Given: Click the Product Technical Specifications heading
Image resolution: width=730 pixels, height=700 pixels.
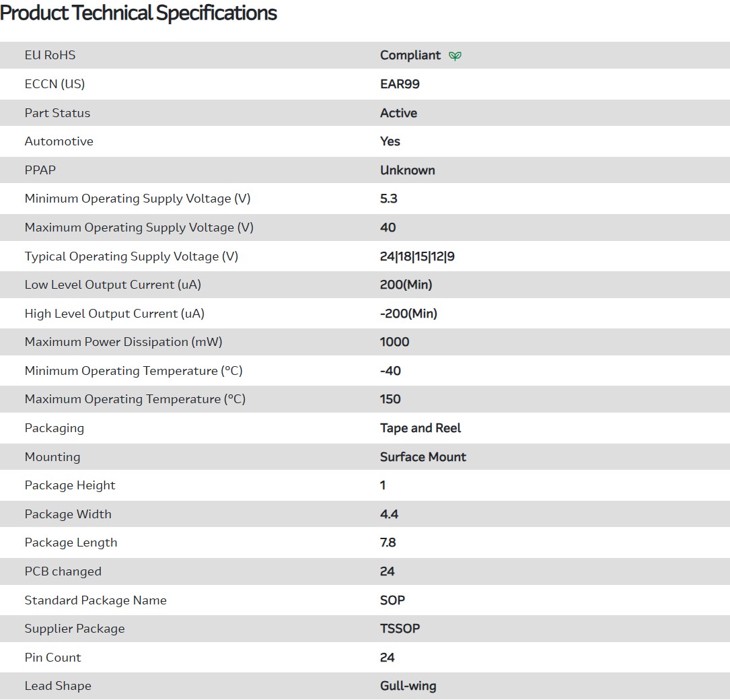Looking at the screenshot, I should (139, 13).
